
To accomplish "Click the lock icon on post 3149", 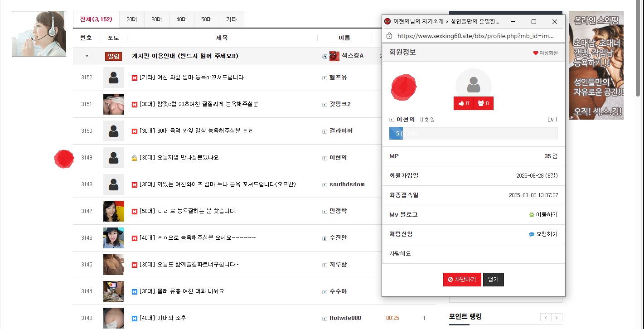I will pos(134,158).
